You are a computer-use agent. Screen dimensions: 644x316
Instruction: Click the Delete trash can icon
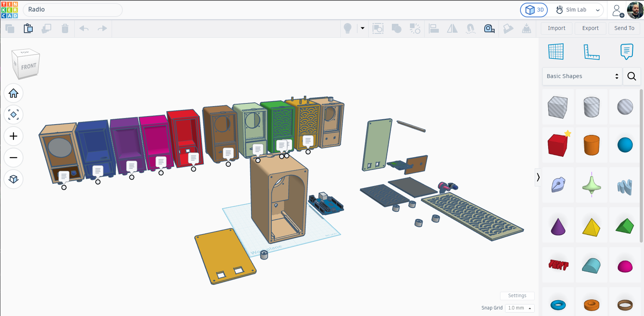coord(65,28)
